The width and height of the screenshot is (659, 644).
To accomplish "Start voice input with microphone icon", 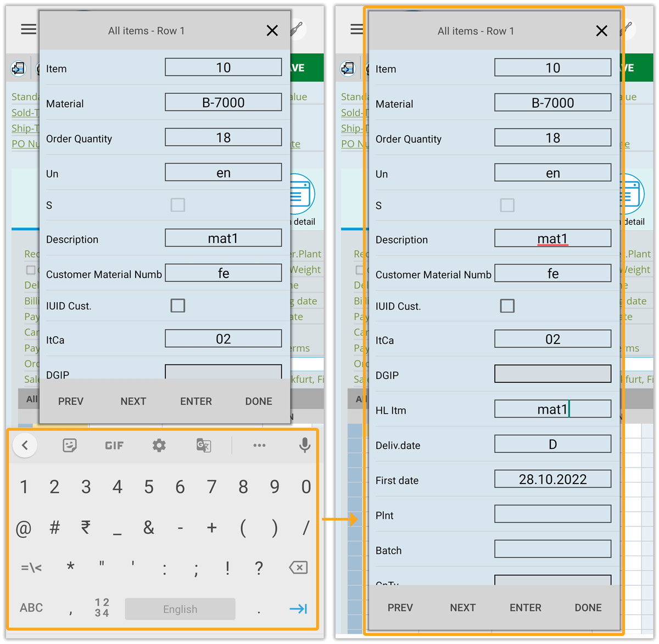I will pyautogui.click(x=304, y=445).
